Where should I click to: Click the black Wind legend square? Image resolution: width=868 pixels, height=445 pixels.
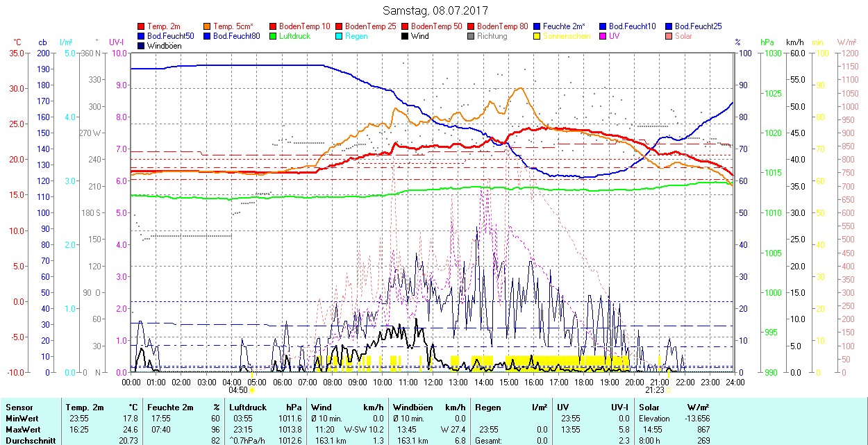(x=406, y=36)
